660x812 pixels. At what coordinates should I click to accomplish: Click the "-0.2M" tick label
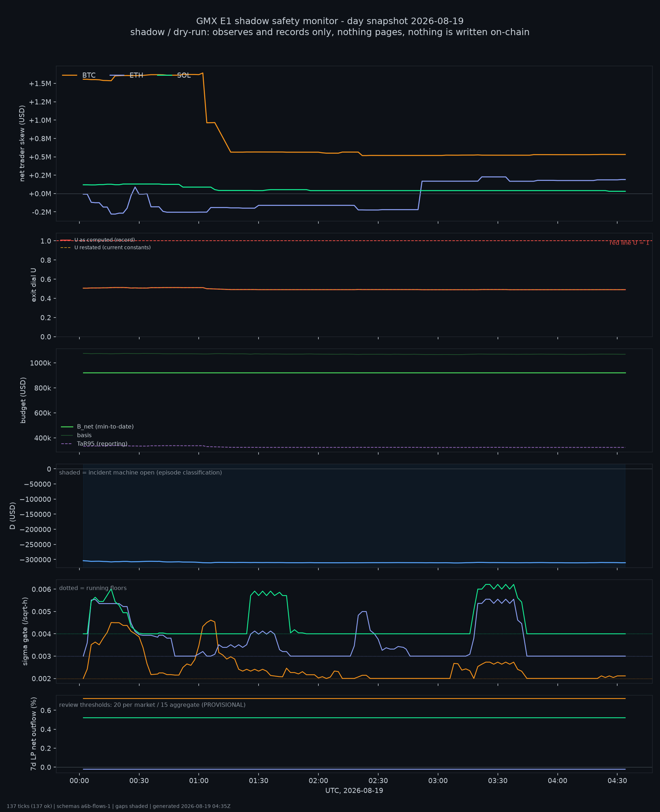click(x=41, y=212)
